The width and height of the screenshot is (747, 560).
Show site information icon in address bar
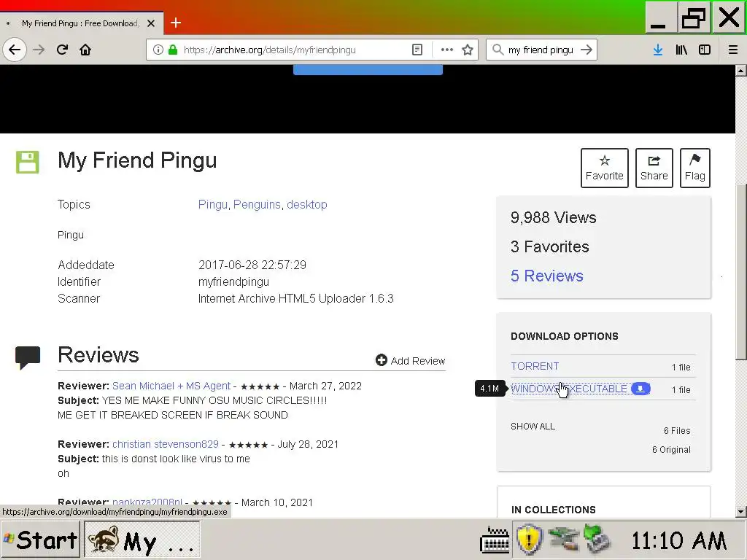(x=158, y=50)
